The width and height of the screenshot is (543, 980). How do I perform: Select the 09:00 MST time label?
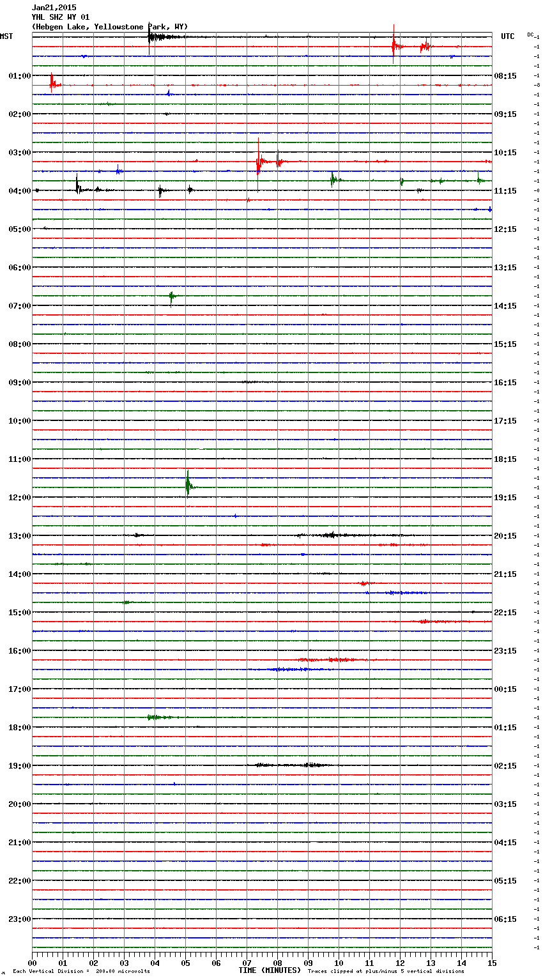click(x=20, y=383)
